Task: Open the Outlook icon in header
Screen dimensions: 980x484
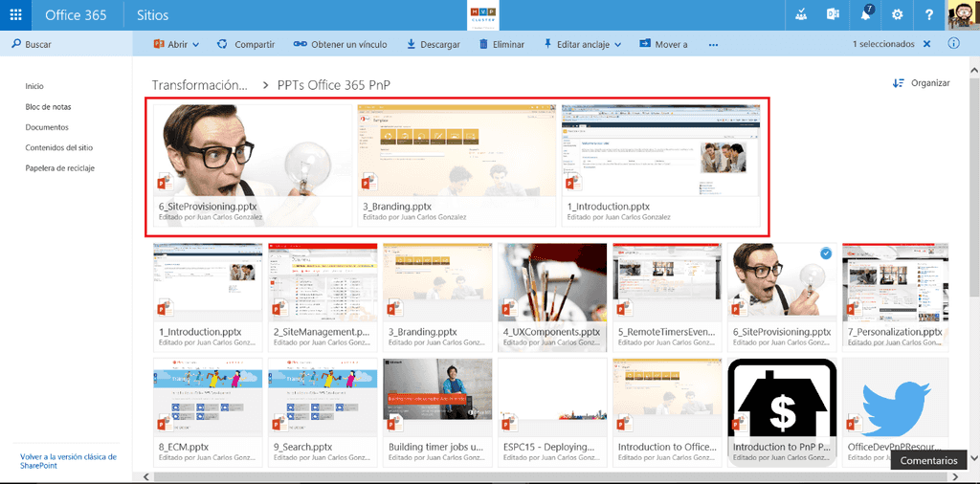Action: 833,15
